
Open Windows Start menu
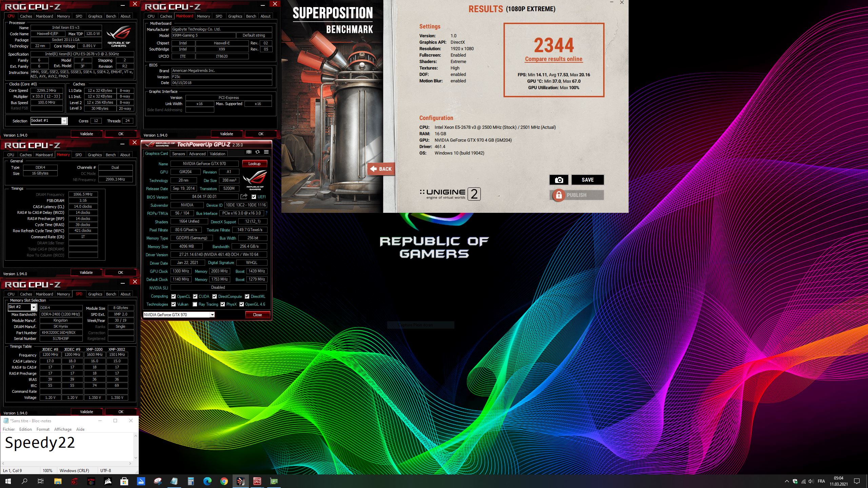(x=8, y=481)
